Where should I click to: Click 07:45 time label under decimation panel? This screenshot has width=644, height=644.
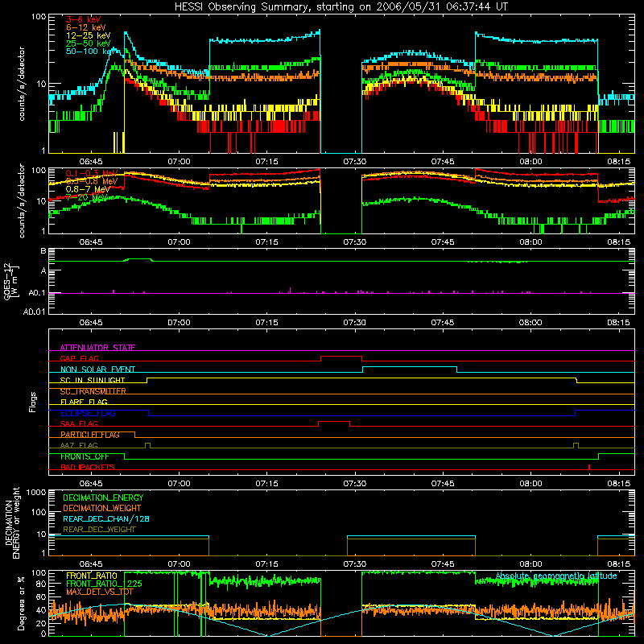443,564
